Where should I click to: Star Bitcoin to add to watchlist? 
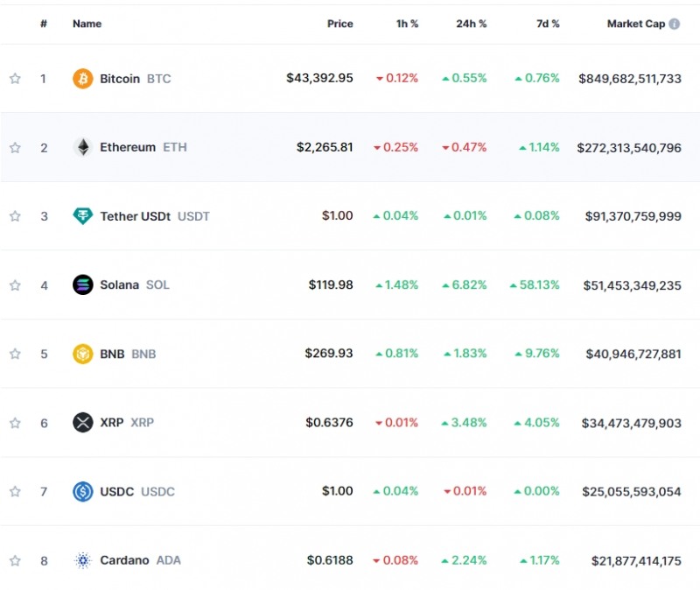pyautogui.click(x=14, y=78)
